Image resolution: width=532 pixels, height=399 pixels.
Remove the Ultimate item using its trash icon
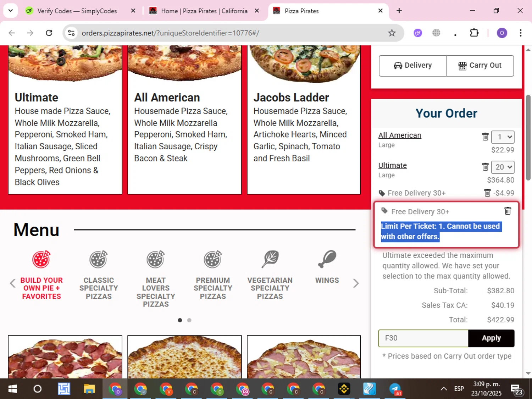pos(485,167)
